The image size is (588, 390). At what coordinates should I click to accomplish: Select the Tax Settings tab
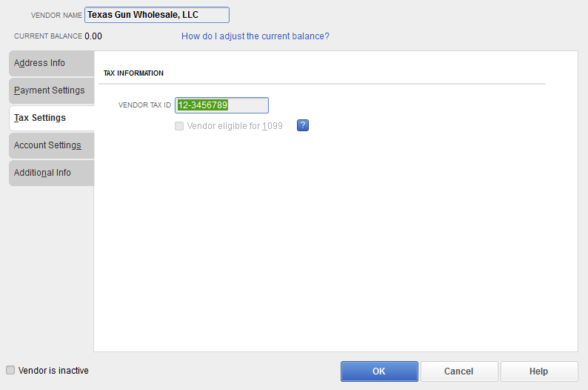(51, 118)
